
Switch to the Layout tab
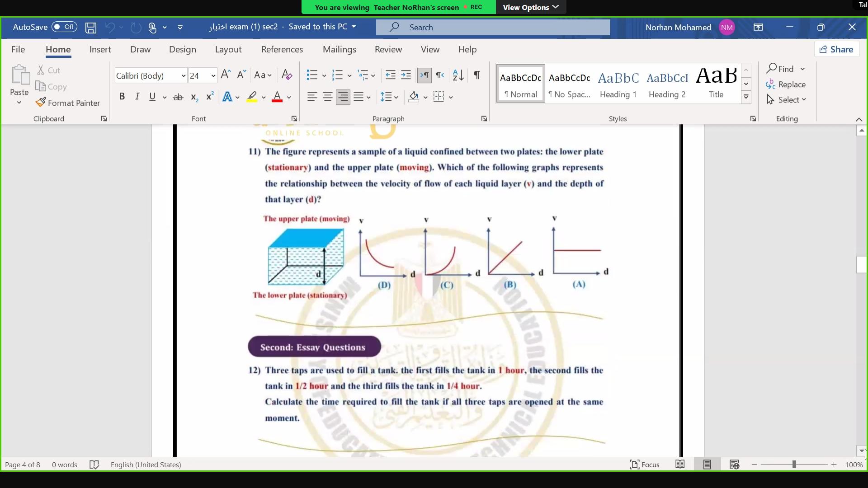(x=228, y=50)
